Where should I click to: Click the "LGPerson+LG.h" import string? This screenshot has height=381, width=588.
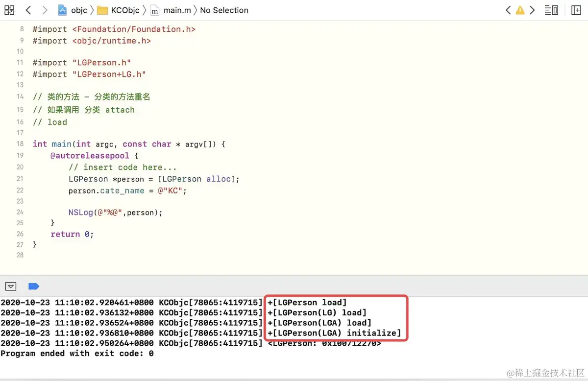(x=109, y=74)
